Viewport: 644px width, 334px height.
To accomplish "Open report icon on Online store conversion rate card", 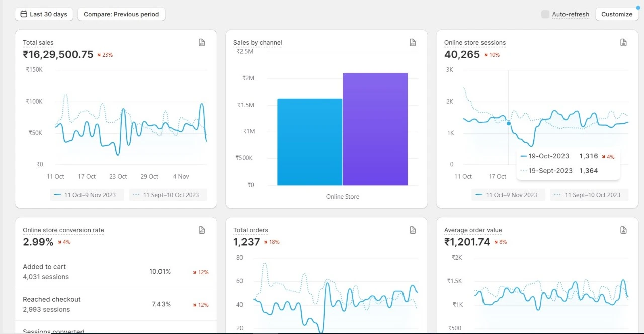I will point(202,230).
